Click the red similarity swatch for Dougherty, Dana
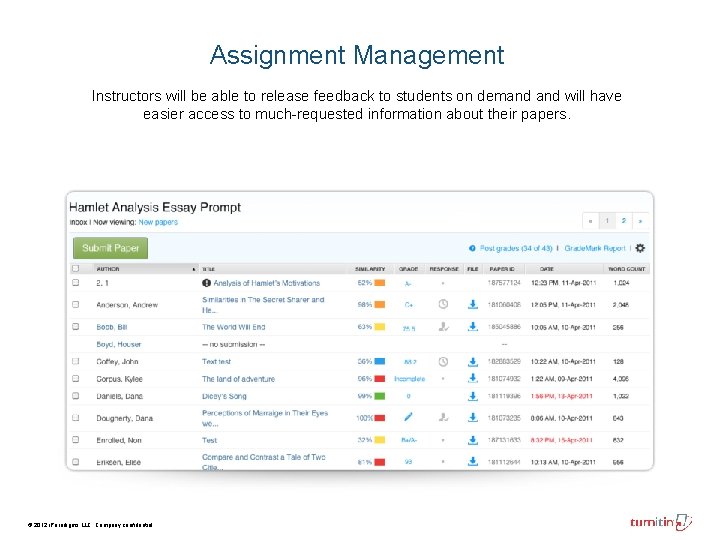Image resolution: width=720 pixels, height=540 pixels. (x=380, y=418)
